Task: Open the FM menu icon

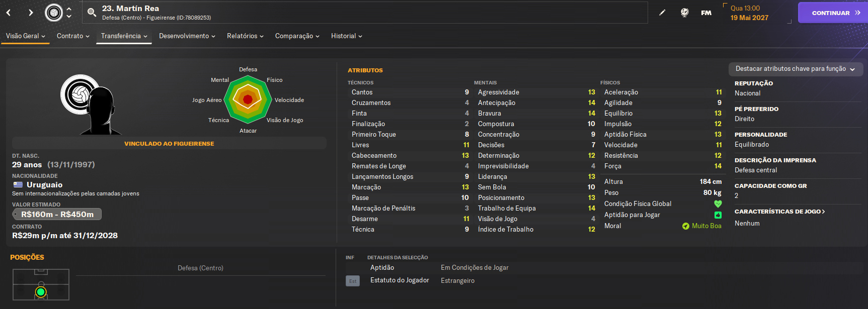Action: (706, 13)
